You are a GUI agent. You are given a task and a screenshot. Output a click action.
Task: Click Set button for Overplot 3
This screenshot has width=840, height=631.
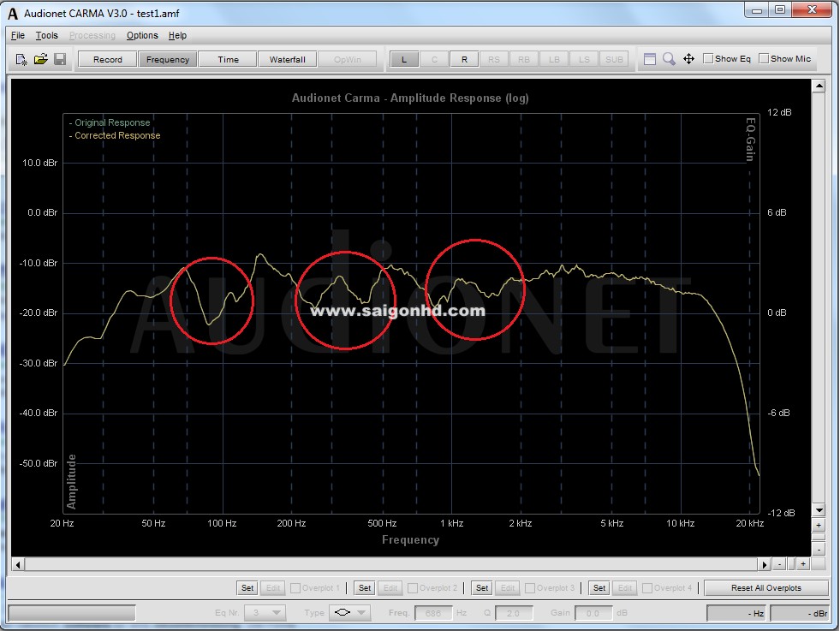482,588
